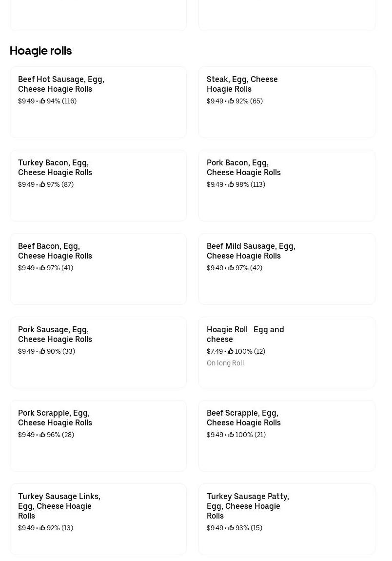Click the $7.49 price on Hoagie Roll item
The width and height of the screenshot is (392, 561).
(x=215, y=351)
